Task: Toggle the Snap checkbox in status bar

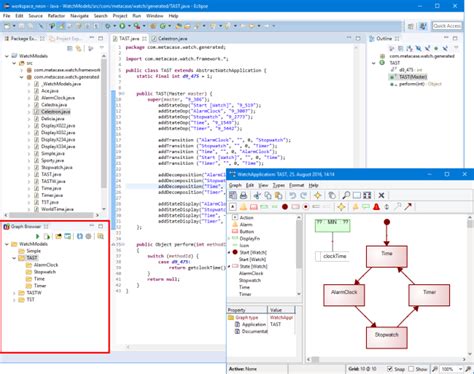Action: 389,369
